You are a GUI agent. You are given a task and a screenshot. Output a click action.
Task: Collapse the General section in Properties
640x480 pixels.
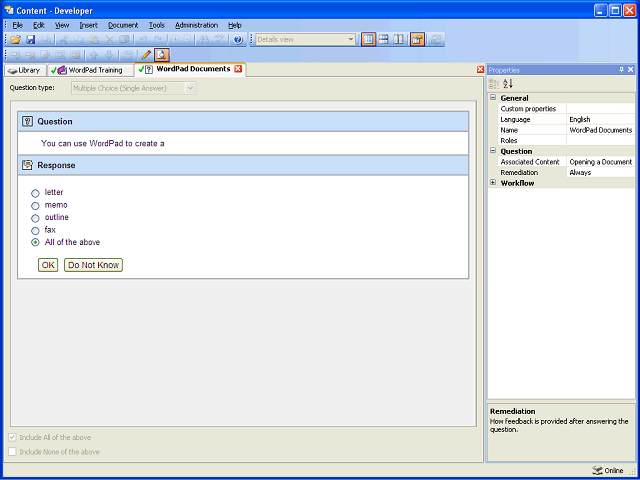pos(493,98)
